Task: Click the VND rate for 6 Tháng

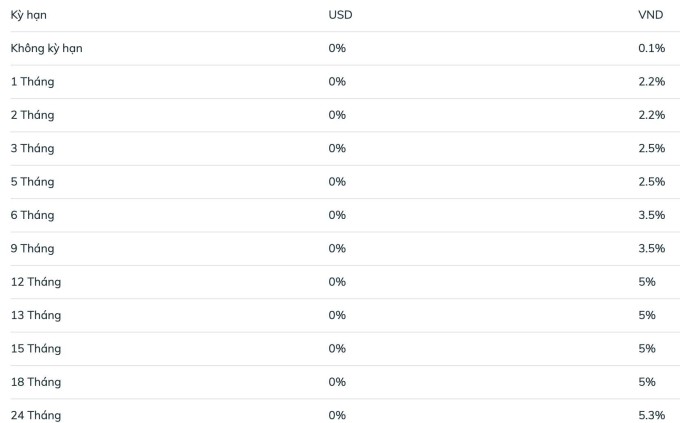Action: pyautogui.click(x=651, y=215)
